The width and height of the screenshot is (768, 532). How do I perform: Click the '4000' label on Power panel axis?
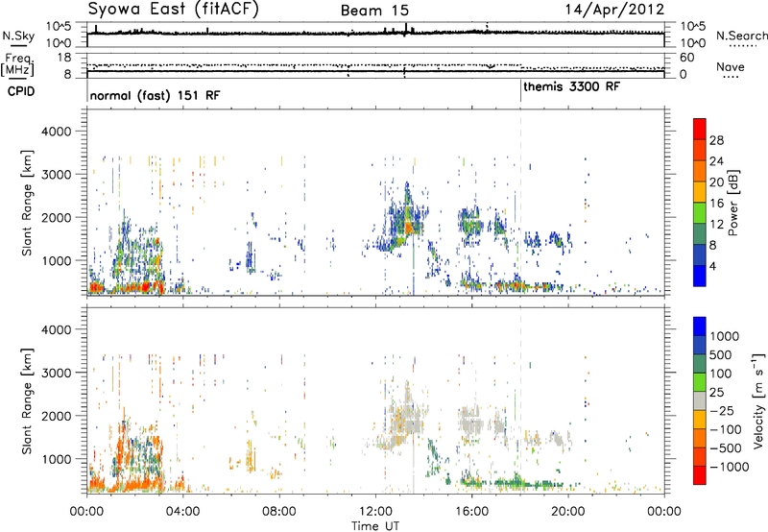pyautogui.click(x=57, y=132)
